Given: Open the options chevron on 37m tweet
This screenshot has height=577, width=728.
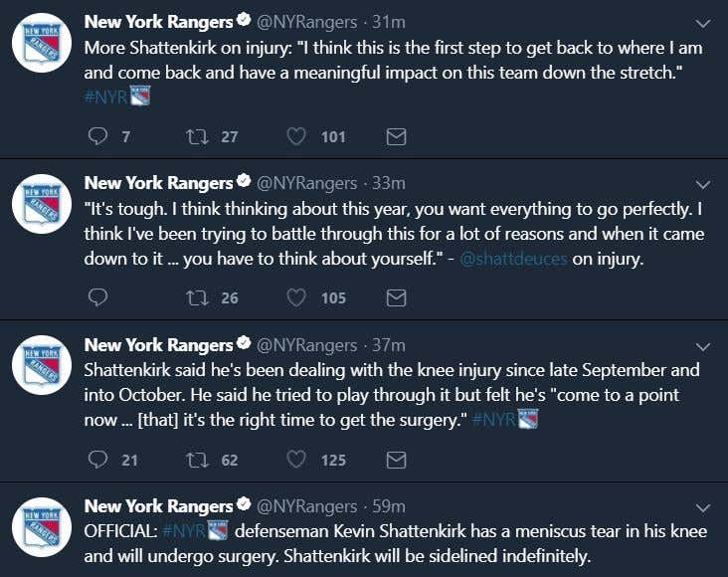Looking at the screenshot, I should click(703, 346).
